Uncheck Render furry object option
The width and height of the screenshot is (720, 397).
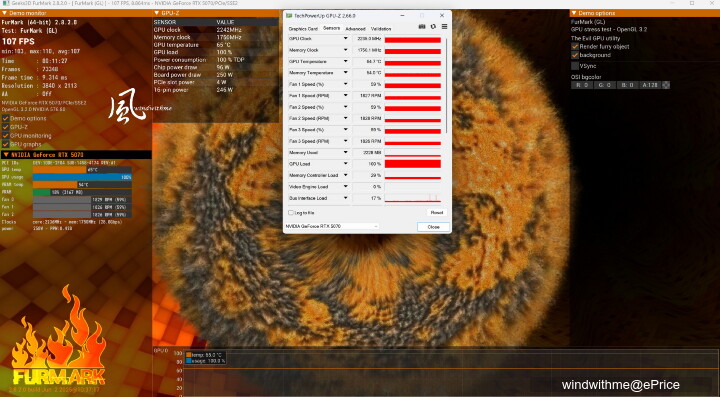[x=574, y=46]
